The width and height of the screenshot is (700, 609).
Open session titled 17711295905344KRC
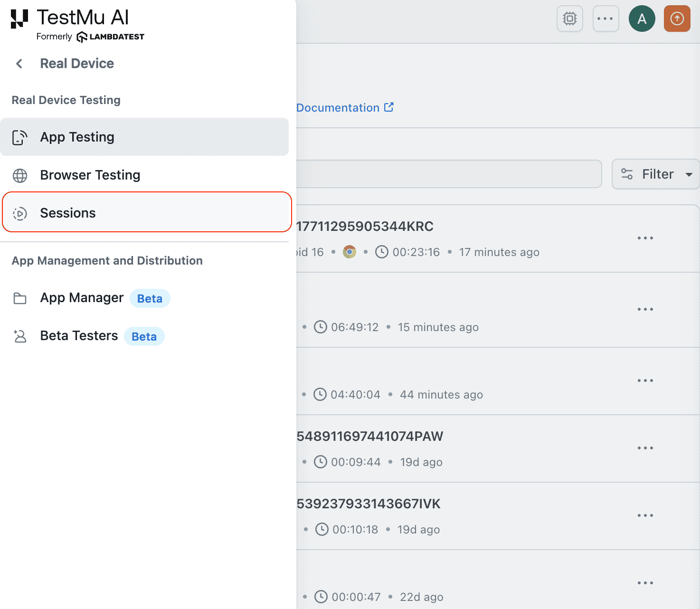point(365,227)
